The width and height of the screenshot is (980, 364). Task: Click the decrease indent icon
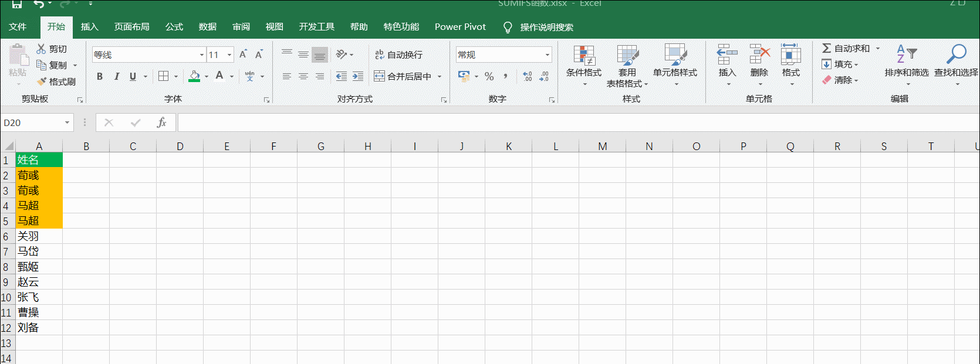tap(342, 76)
